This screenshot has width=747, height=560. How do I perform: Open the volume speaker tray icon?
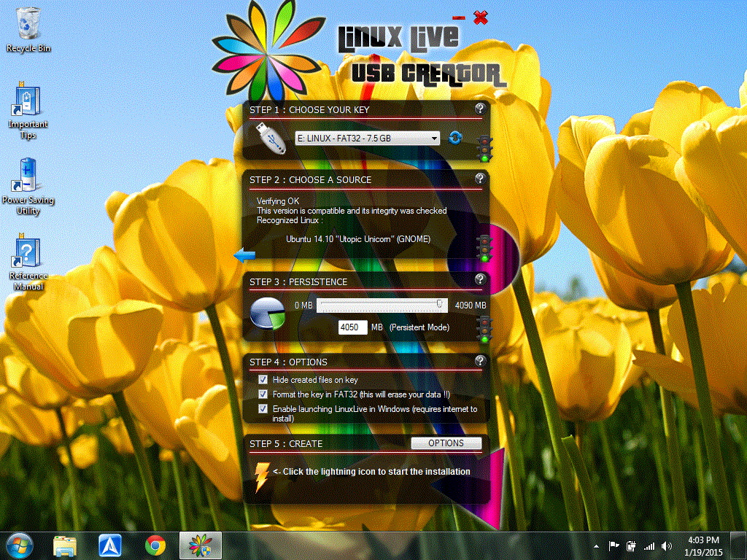click(x=667, y=545)
